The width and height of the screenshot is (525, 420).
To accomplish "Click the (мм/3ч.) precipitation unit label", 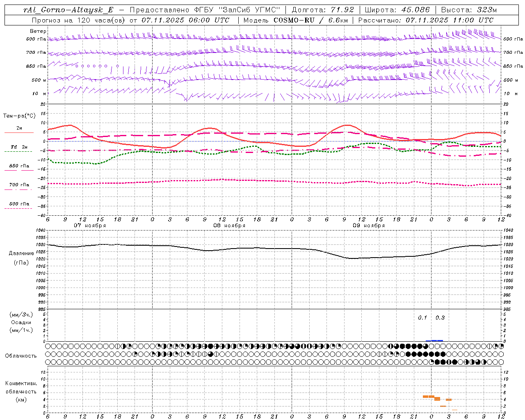I will (x=21, y=315).
